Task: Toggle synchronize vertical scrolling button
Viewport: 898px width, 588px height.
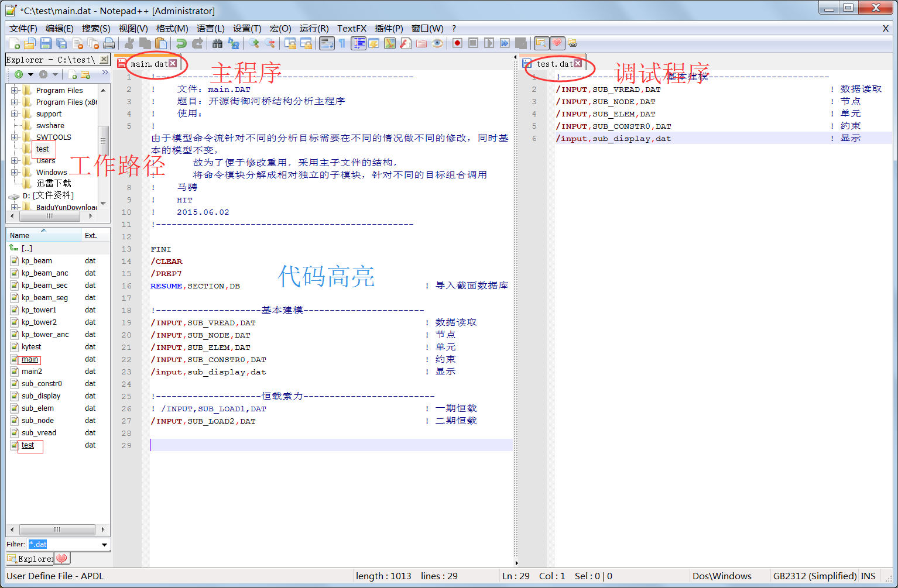Action: pos(290,43)
